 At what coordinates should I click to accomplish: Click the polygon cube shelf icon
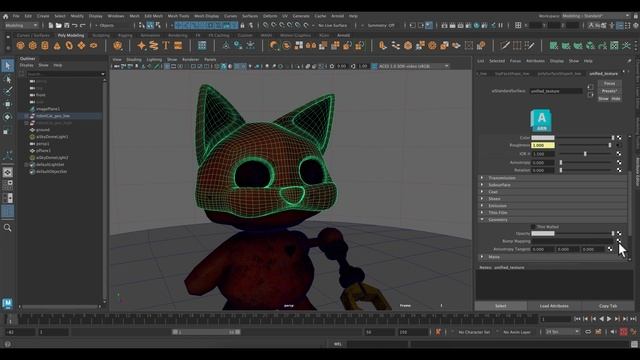33,45
